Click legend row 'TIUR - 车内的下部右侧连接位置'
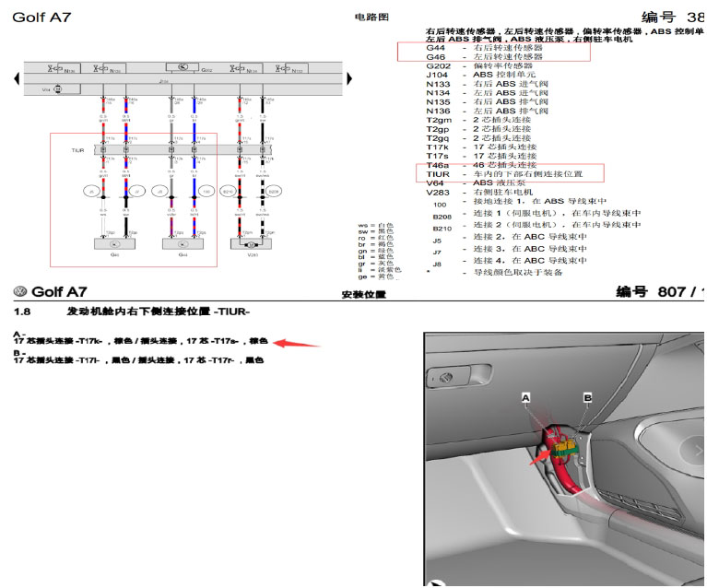 pos(504,174)
